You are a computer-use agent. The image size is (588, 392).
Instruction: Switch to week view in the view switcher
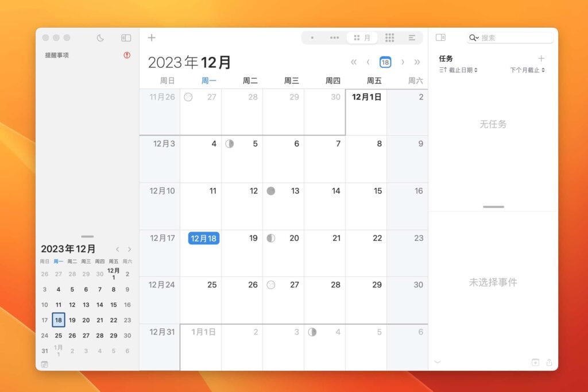click(334, 37)
